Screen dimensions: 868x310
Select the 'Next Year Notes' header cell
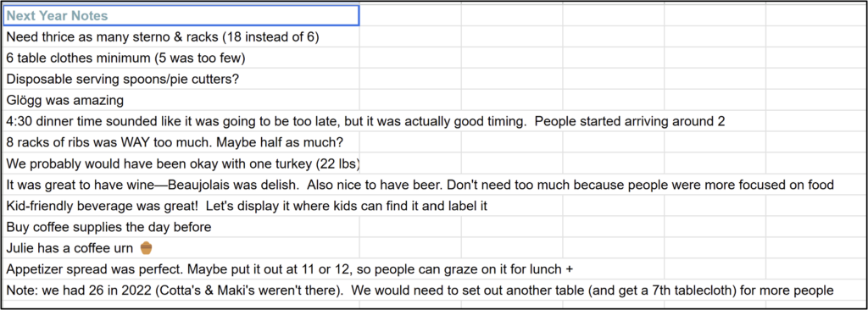pos(181,16)
